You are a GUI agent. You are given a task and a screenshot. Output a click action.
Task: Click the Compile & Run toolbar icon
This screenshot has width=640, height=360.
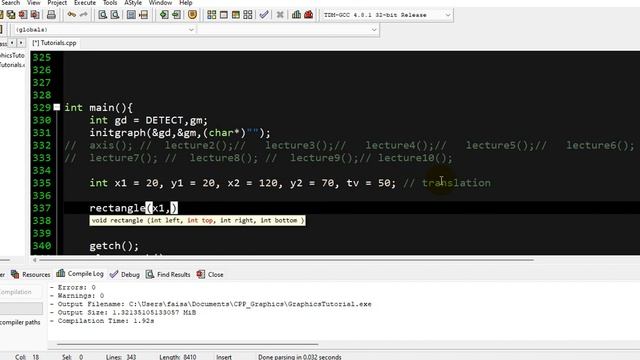(236, 15)
